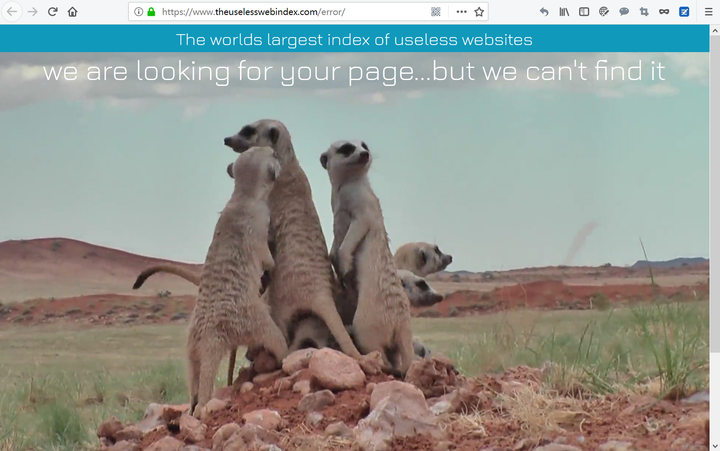Reload the current page
Image resolution: width=720 pixels, height=451 pixels.
point(52,12)
